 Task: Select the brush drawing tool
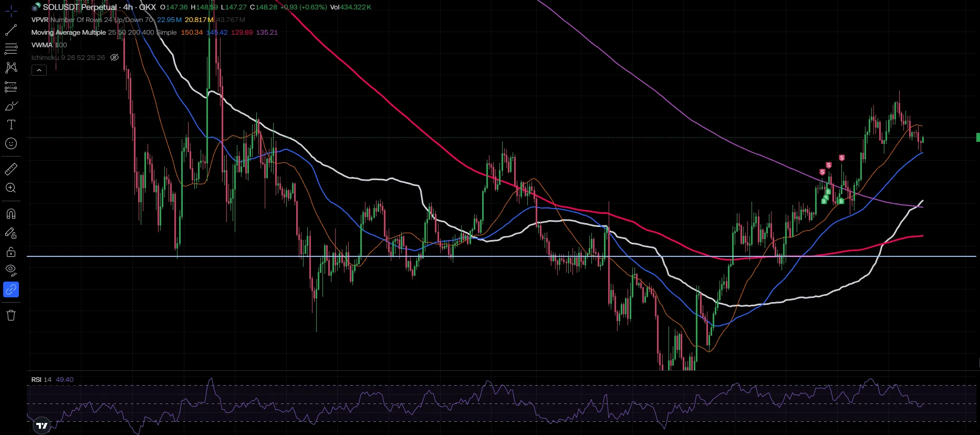[x=11, y=106]
